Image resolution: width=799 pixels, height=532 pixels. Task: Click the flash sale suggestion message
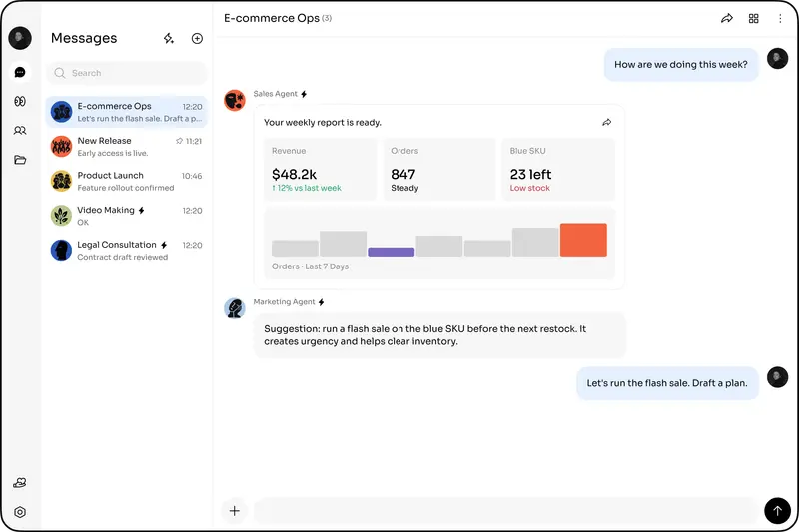click(439, 335)
